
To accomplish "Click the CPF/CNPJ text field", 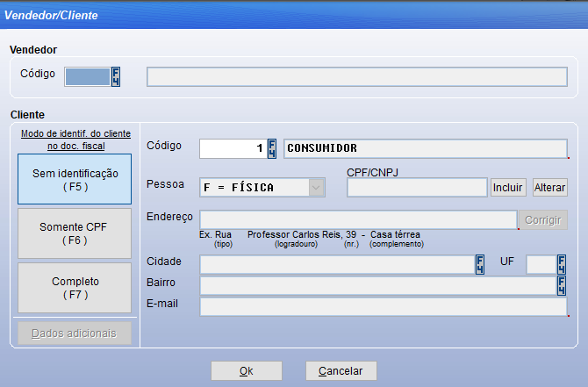I will click(x=417, y=187).
